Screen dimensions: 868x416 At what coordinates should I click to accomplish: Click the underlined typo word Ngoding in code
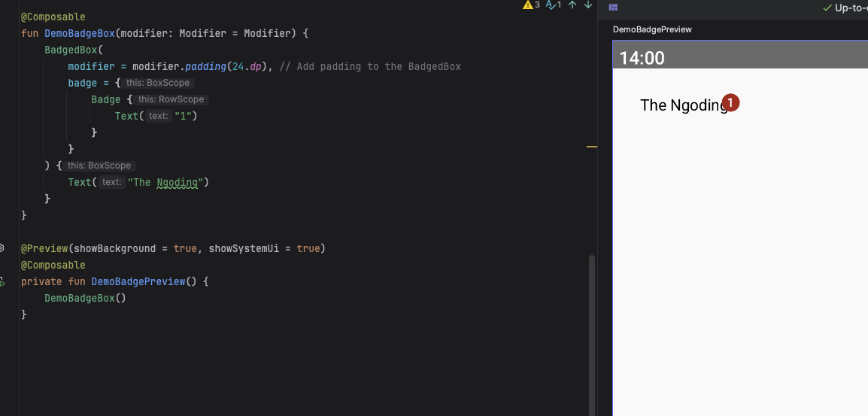pos(177,182)
